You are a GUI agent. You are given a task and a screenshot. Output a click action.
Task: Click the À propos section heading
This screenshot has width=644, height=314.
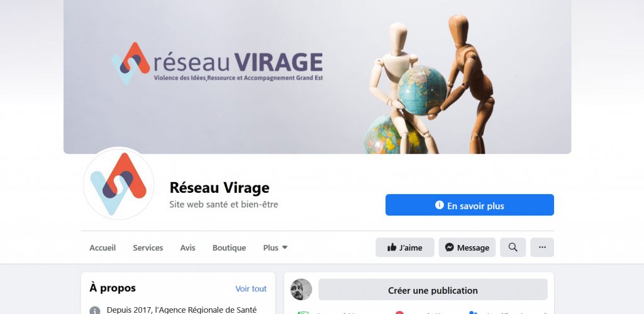[113, 288]
